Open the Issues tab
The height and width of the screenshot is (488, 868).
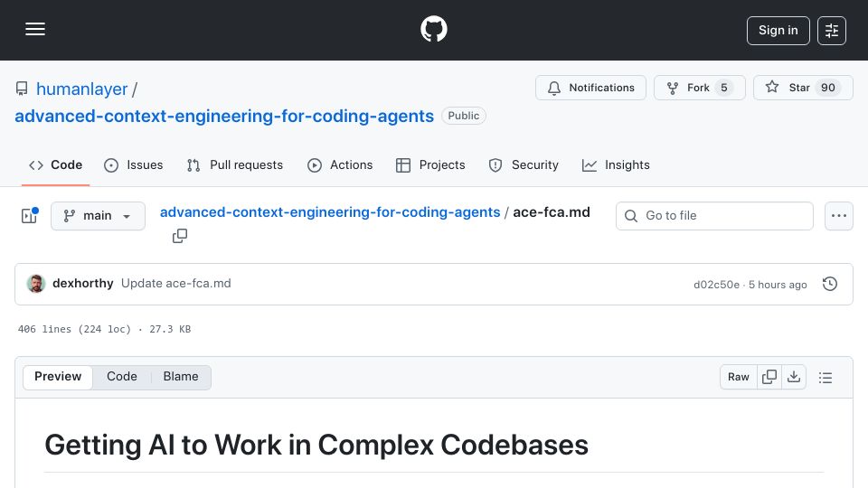[134, 164]
